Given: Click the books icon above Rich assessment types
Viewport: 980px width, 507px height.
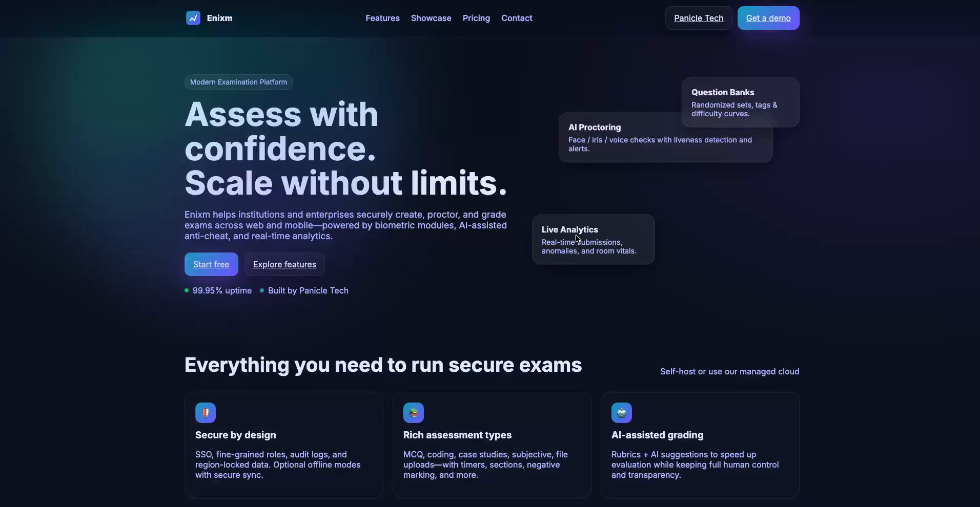Looking at the screenshot, I should (413, 412).
